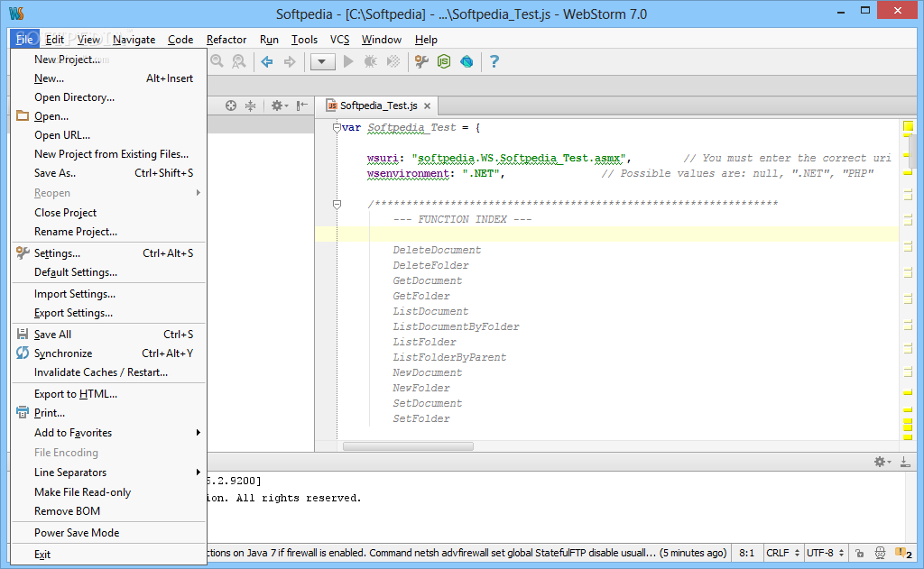924x569 pixels.
Task: Click the Node.js hexagon toolbar icon
Action: (444, 61)
